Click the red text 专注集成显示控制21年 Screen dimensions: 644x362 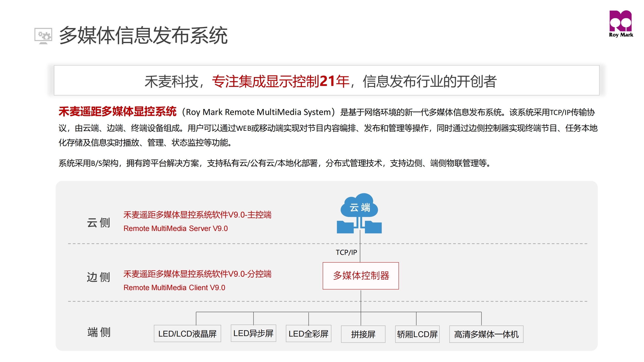click(x=281, y=81)
